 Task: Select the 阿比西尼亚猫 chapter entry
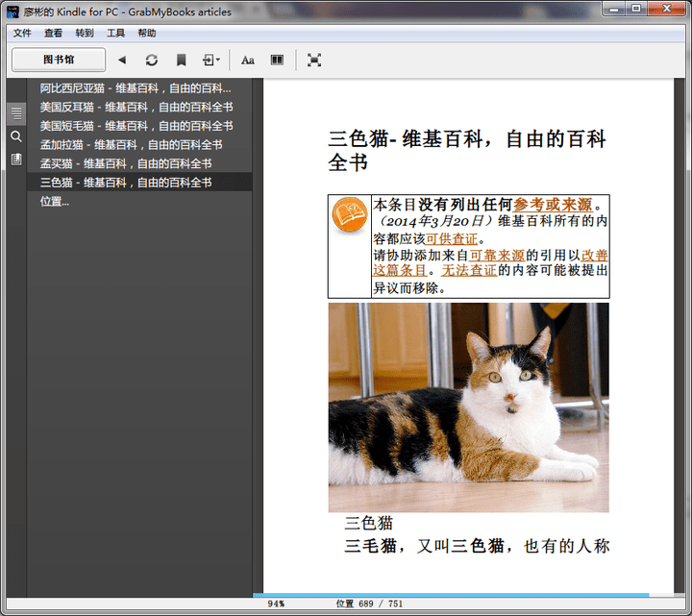pos(139,88)
